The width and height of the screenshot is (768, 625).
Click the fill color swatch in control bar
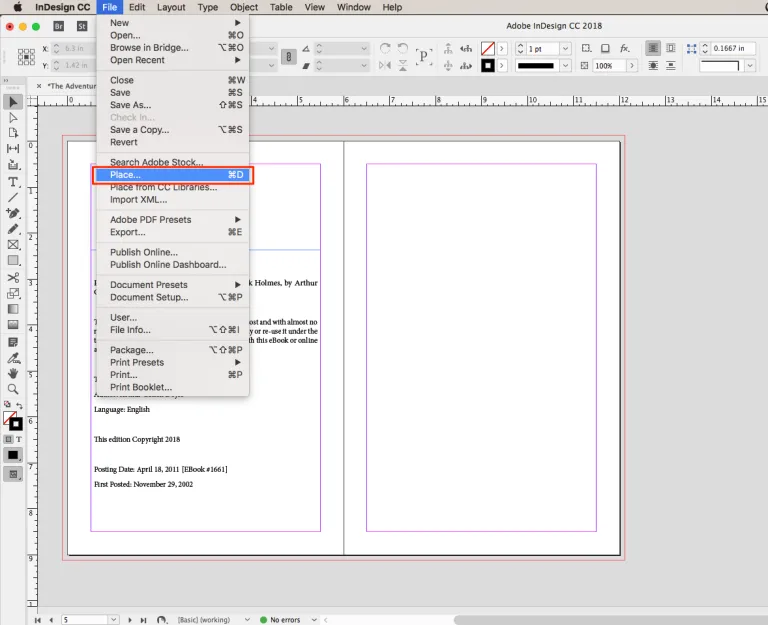(488, 48)
